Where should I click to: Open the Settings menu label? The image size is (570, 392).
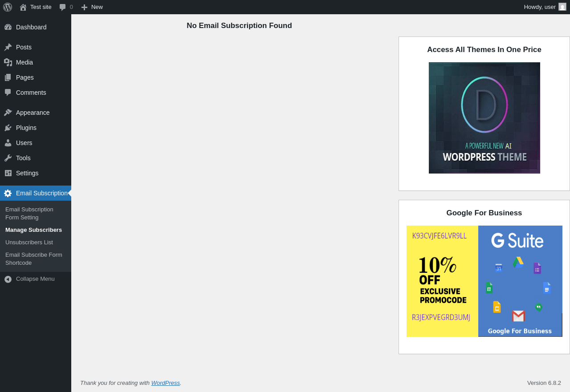point(27,173)
